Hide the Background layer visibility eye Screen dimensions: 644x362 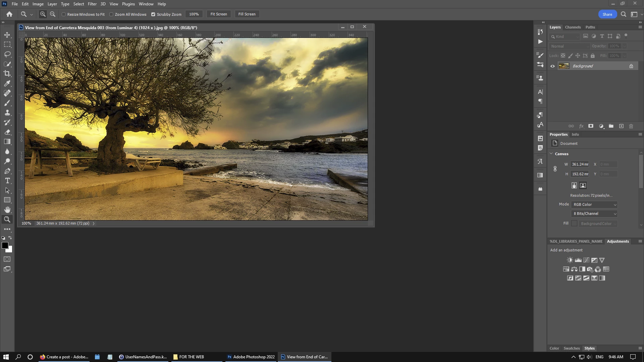tap(552, 66)
